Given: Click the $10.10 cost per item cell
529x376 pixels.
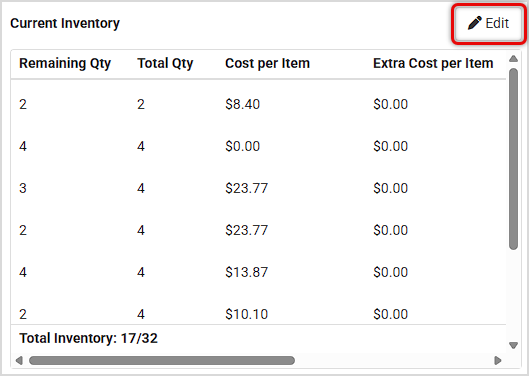Looking at the screenshot, I should click(246, 314).
